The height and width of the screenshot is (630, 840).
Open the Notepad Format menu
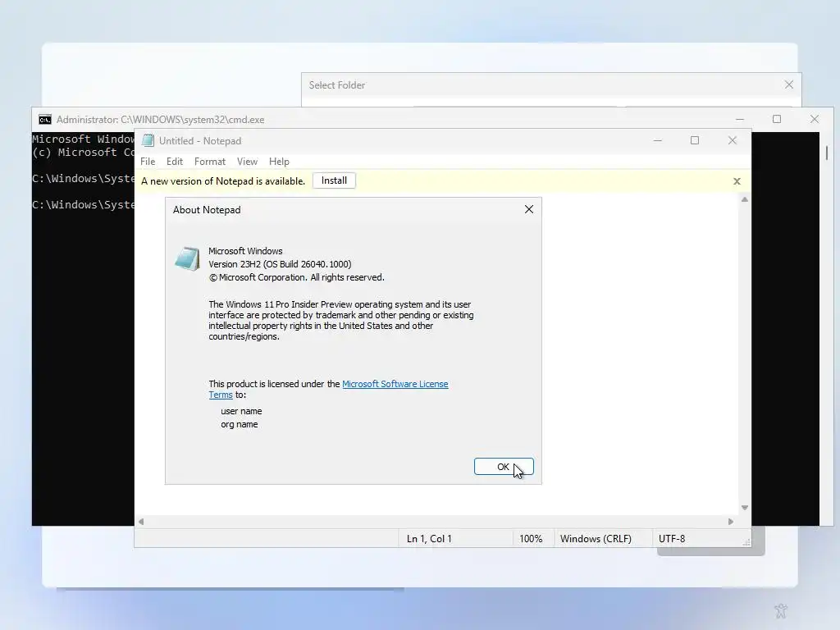click(209, 162)
